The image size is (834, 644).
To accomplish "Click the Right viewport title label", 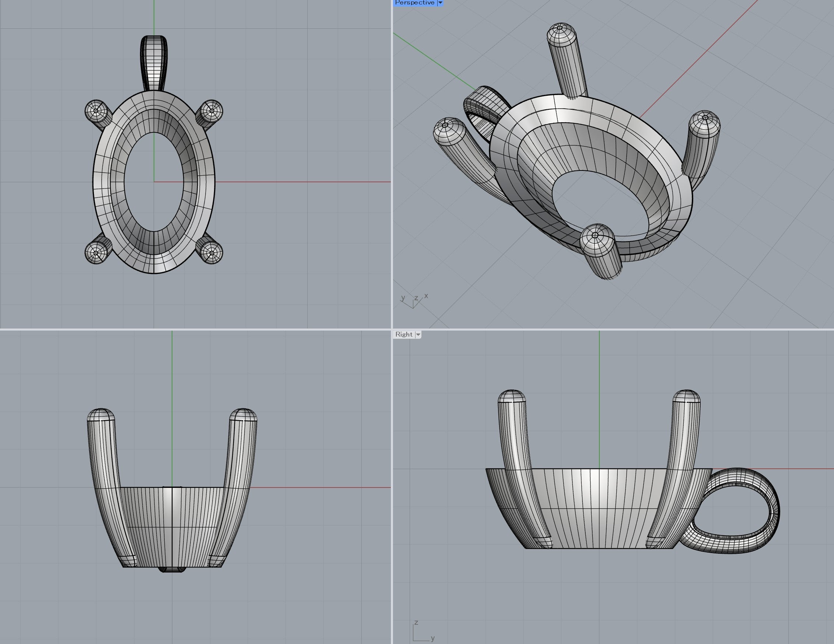I will pyautogui.click(x=404, y=334).
